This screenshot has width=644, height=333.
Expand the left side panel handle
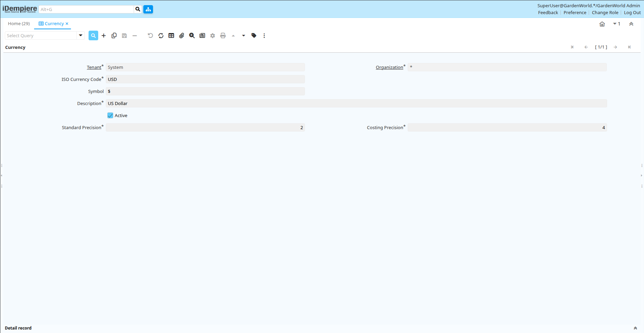pos(1,176)
